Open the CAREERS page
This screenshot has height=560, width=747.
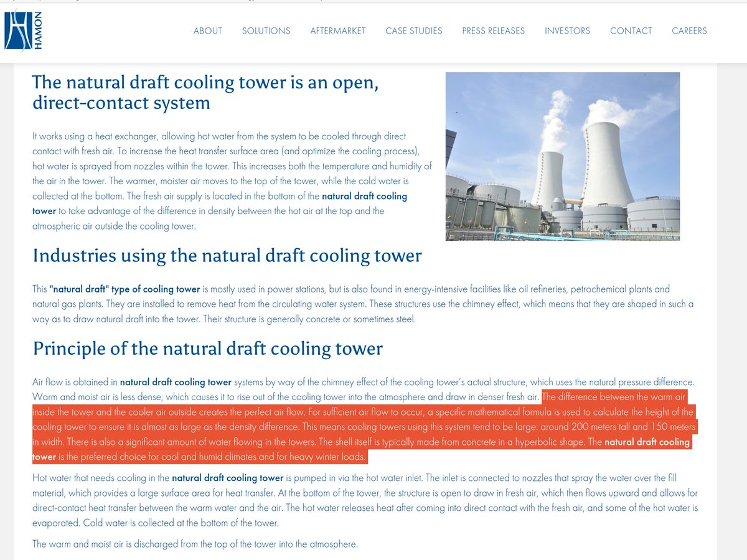690,30
